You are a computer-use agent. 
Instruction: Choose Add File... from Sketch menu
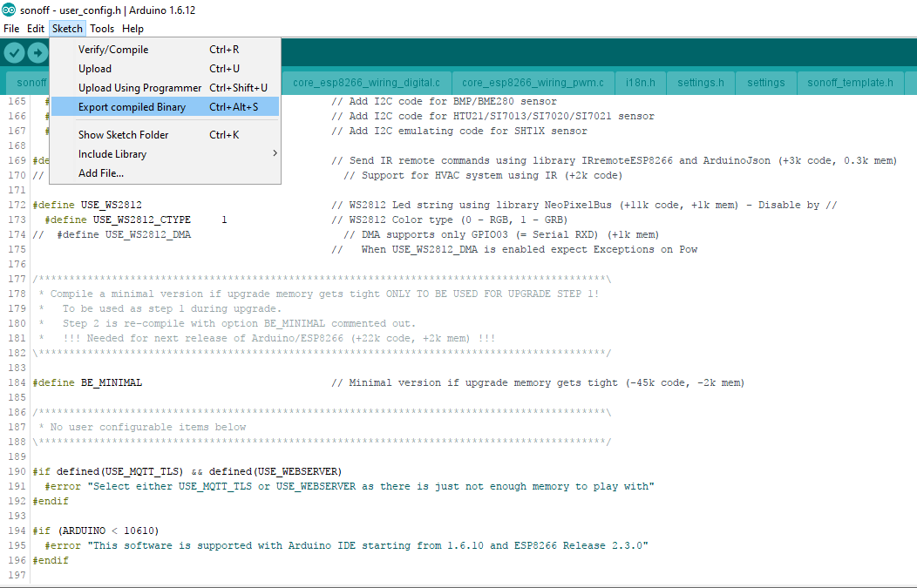pos(165,173)
